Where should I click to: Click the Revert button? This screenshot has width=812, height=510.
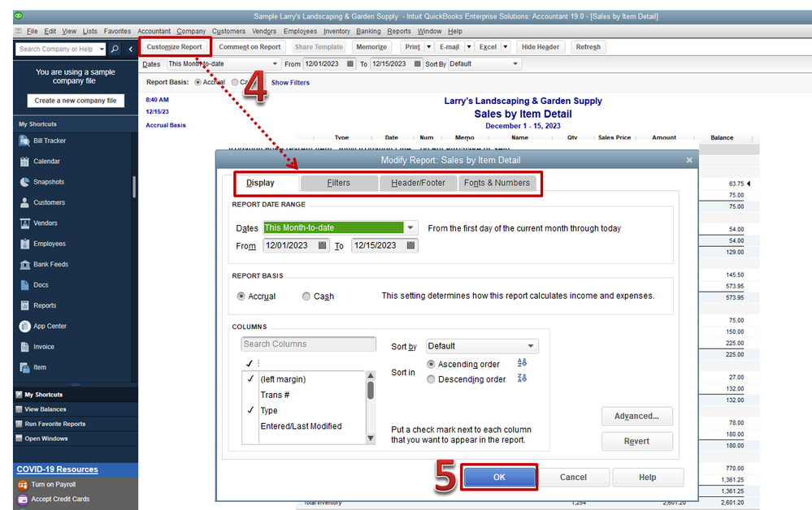[x=637, y=441]
